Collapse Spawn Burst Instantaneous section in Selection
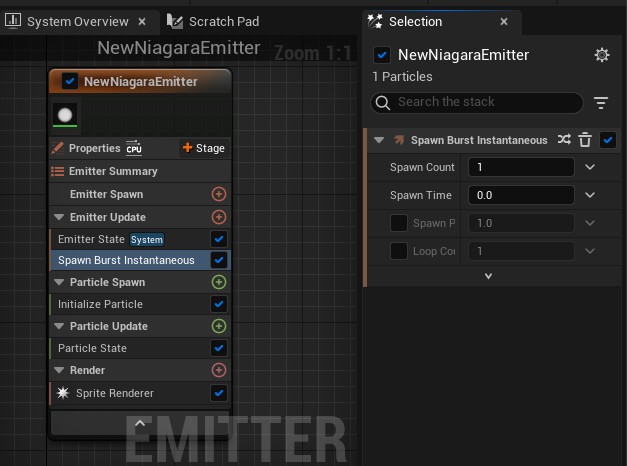Image resolution: width=627 pixels, height=466 pixels. coord(379,140)
